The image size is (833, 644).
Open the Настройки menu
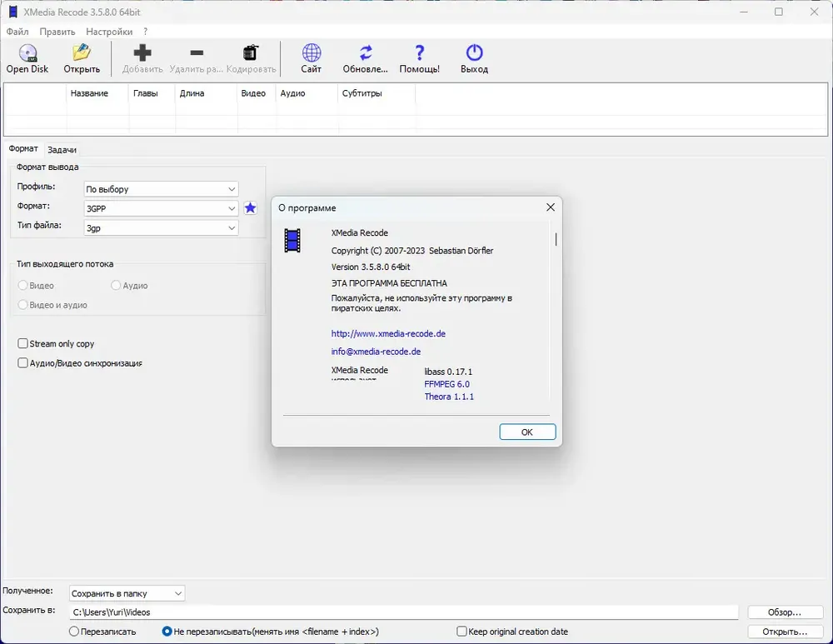coord(109,32)
